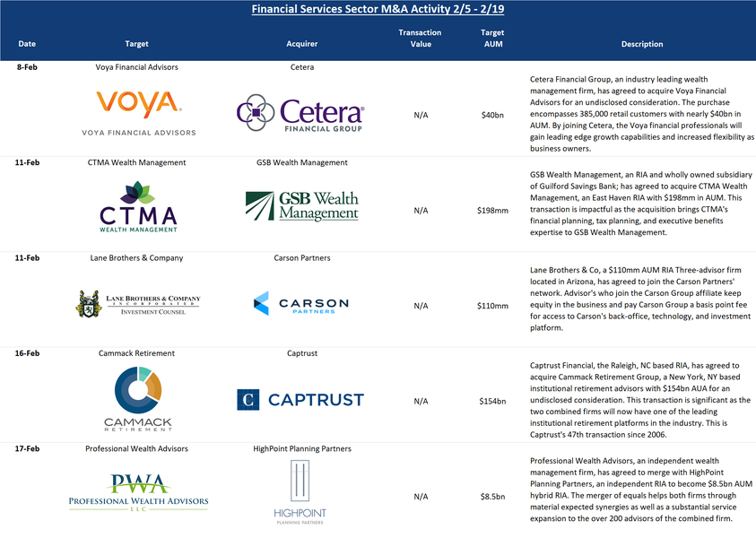Select the Acquirer column header

[x=302, y=44]
